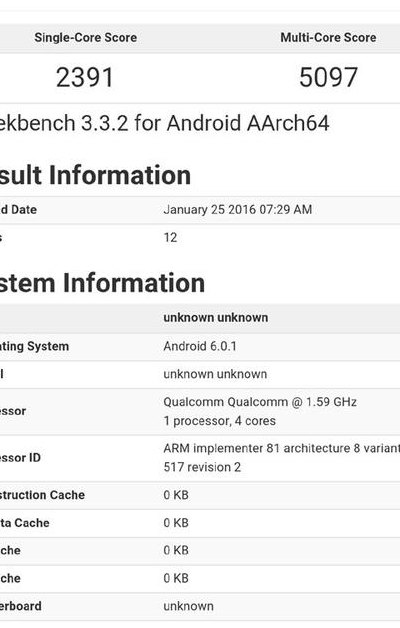This screenshot has height=628, width=400.
Task: Click the 1 processor, 4 cores line
Action: click(x=219, y=421)
